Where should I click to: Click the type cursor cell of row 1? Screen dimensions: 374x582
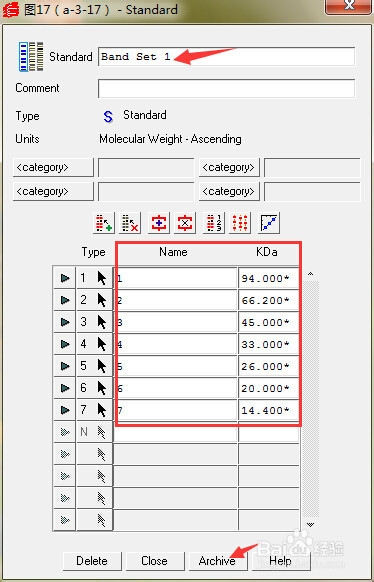(x=94, y=278)
